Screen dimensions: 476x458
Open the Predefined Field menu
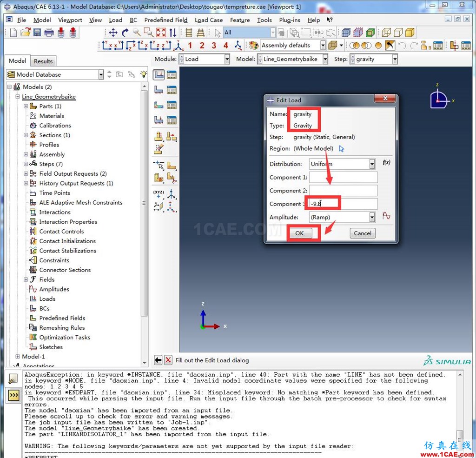coord(166,20)
